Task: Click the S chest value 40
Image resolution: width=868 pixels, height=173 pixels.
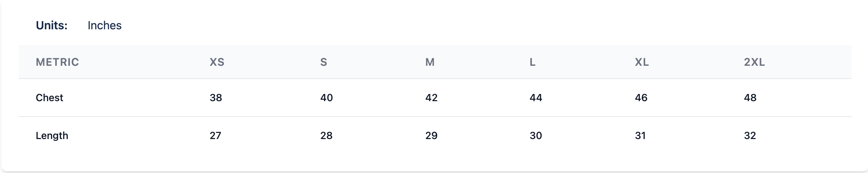Action: click(326, 98)
